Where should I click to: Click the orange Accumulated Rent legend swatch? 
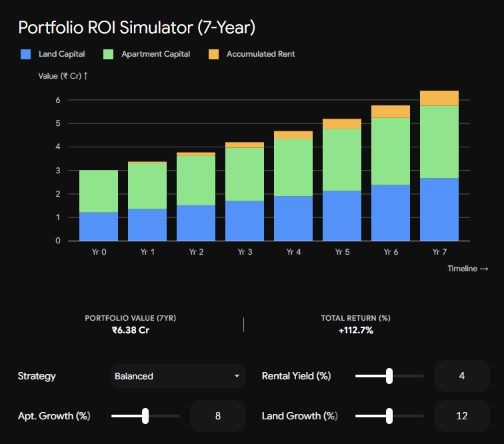(213, 55)
